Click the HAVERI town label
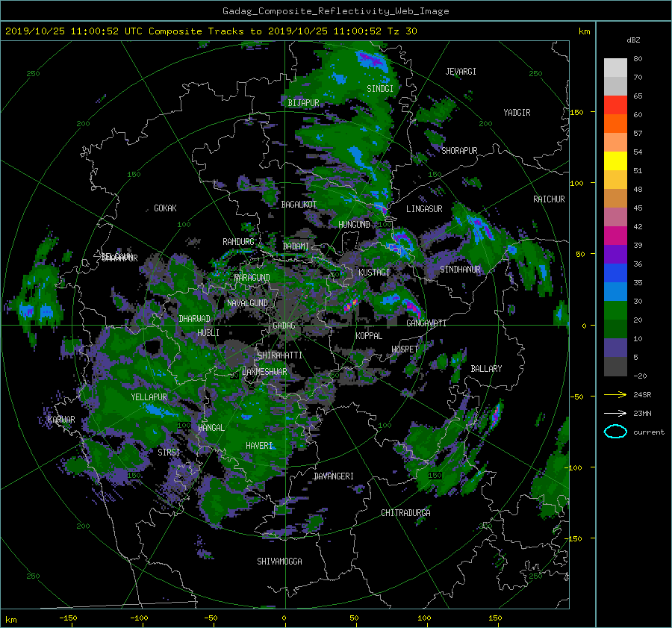 click(x=259, y=446)
